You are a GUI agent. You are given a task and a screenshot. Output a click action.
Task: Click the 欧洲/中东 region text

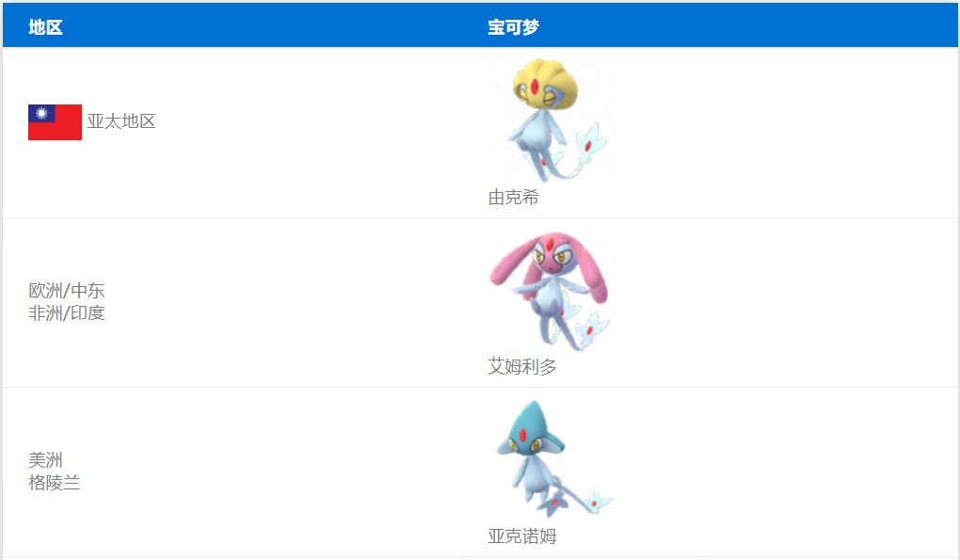tap(66, 290)
